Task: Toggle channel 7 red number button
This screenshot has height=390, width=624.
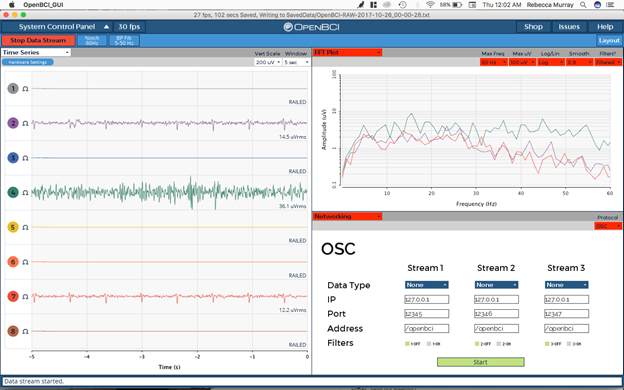Action: click(13, 296)
